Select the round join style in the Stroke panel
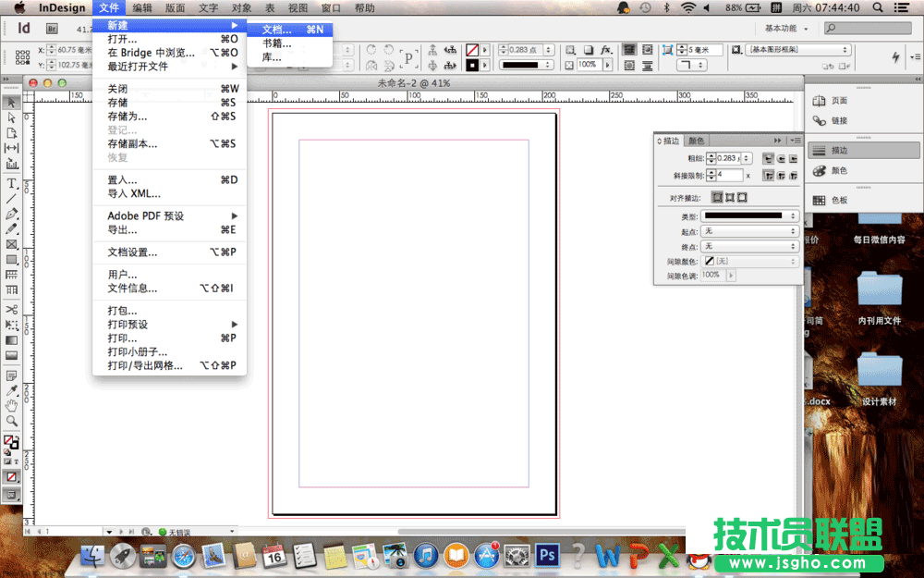924x578 pixels. coord(779,175)
